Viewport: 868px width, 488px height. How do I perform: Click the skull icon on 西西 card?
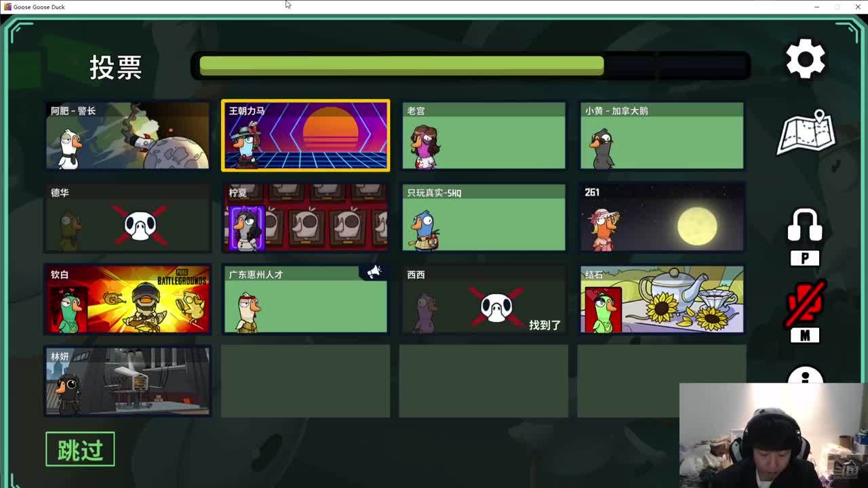[496, 307]
